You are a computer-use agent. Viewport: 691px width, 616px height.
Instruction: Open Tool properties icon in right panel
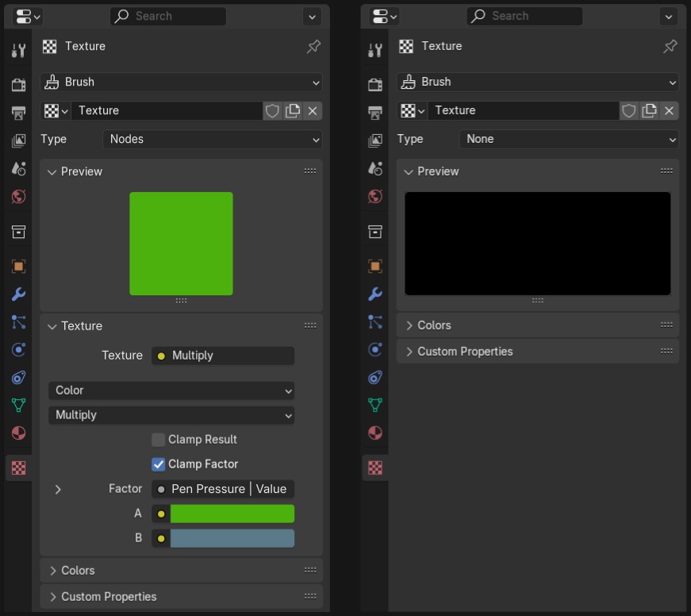[x=375, y=50]
